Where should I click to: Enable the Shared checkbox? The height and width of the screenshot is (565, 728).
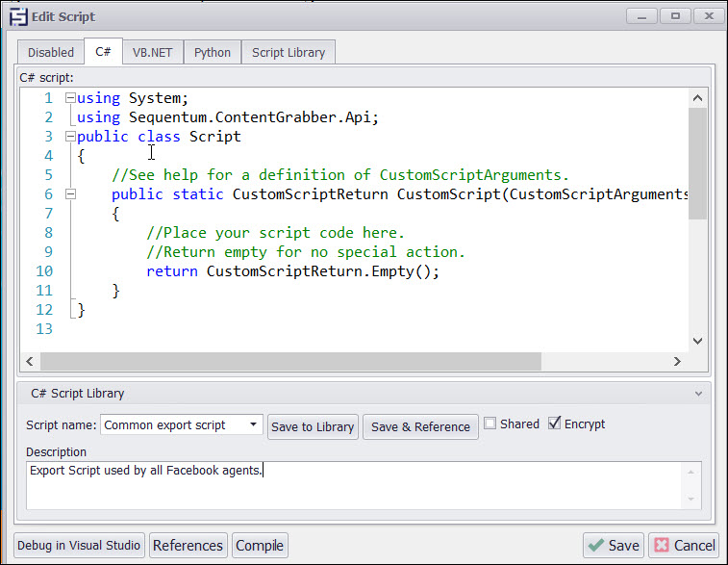tap(490, 424)
